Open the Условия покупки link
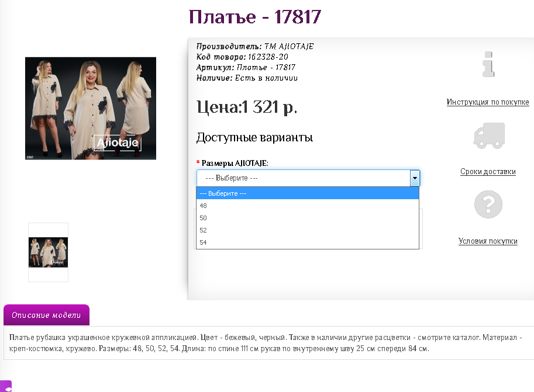This screenshot has width=534, height=392. pos(488,241)
